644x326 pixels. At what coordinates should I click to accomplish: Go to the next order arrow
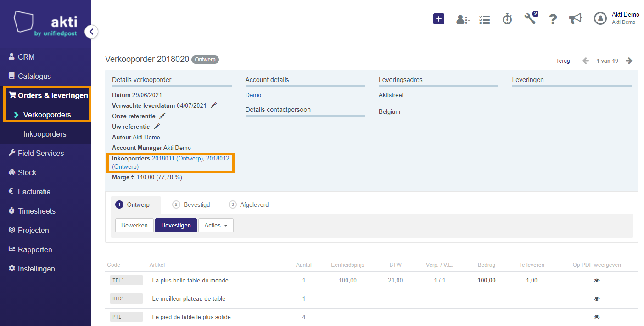[x=629, y=61]
